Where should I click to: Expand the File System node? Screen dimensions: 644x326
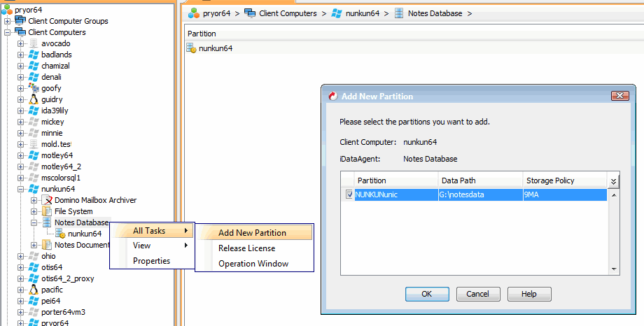[x=34, y=211]
